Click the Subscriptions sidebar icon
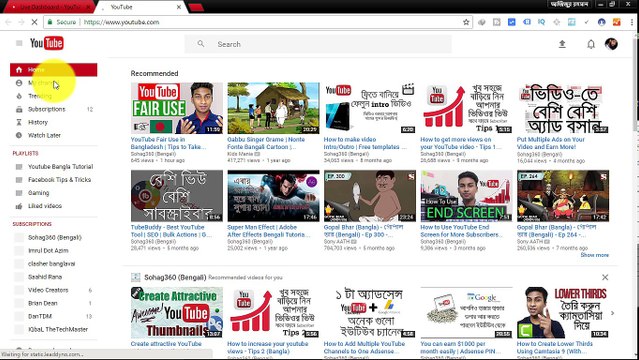Image resolution: width=639 pixels, height=360 pixels. [19, 109]
